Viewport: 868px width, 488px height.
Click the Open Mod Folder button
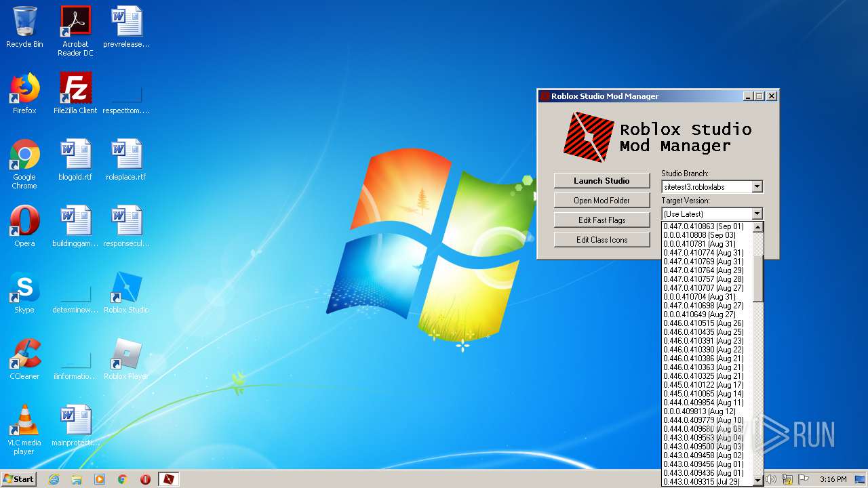tap(601, 201)
